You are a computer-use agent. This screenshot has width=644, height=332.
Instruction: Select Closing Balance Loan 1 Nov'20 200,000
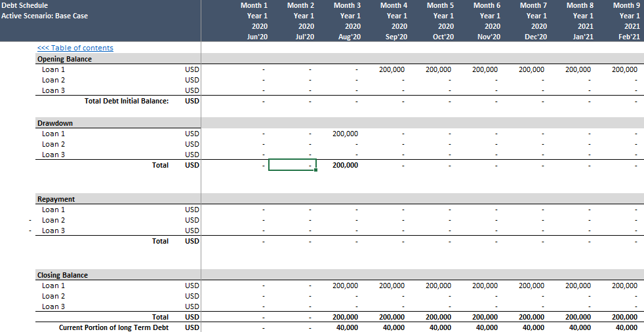point(485,286)
